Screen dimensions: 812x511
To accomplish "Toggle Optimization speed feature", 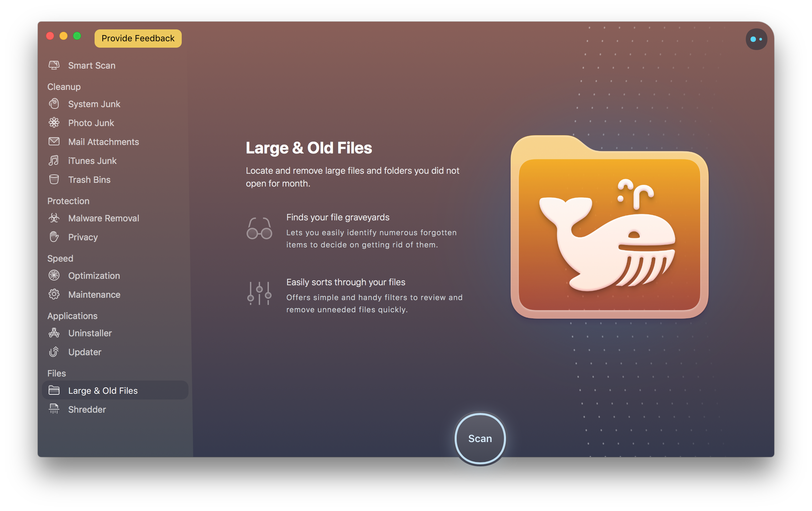I will coord(94,275).
